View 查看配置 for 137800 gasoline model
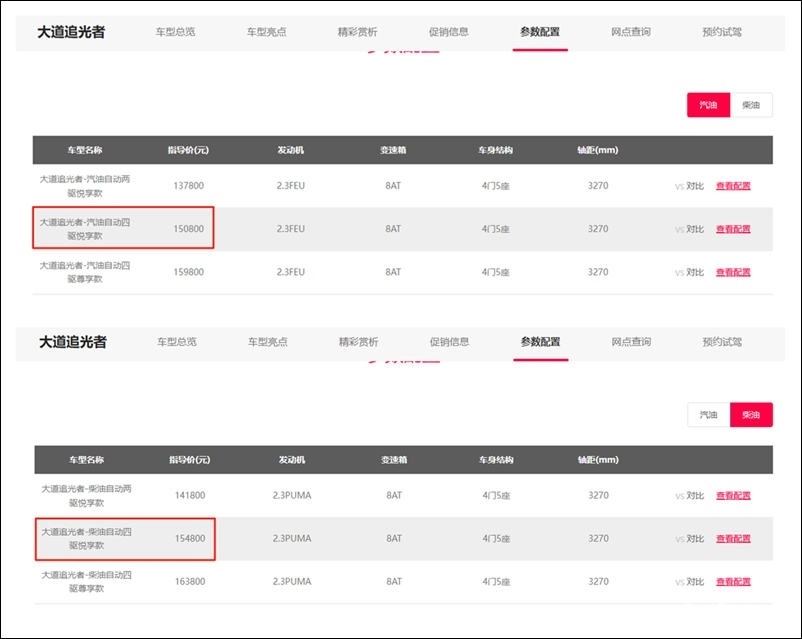 733,186
